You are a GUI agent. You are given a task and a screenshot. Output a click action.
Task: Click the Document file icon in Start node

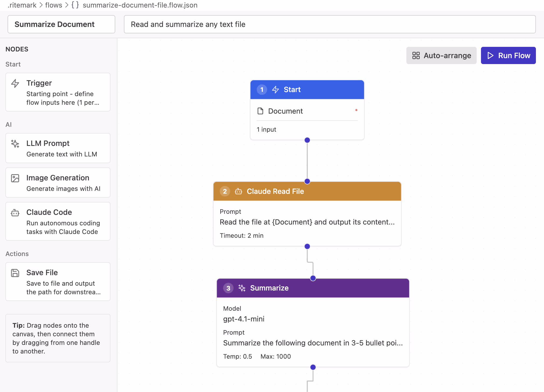[x=260, y=111]
